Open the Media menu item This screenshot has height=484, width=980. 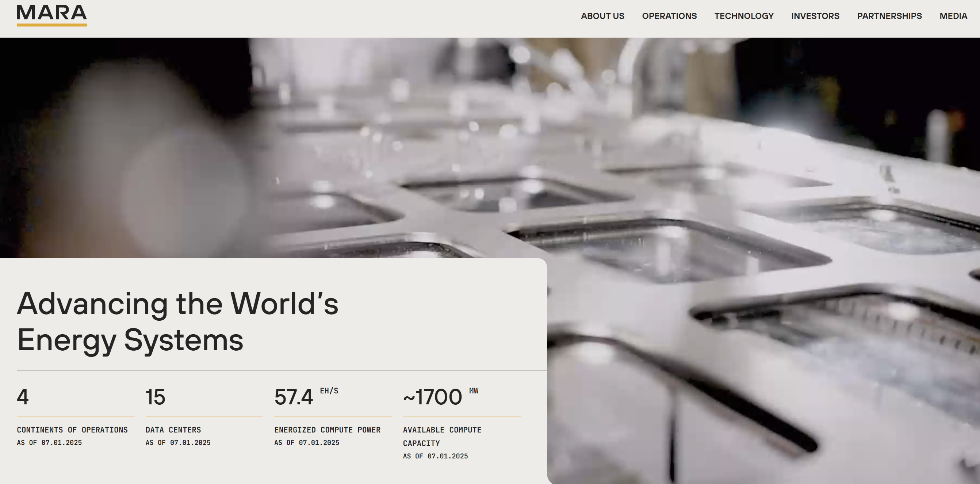point(953,16)
